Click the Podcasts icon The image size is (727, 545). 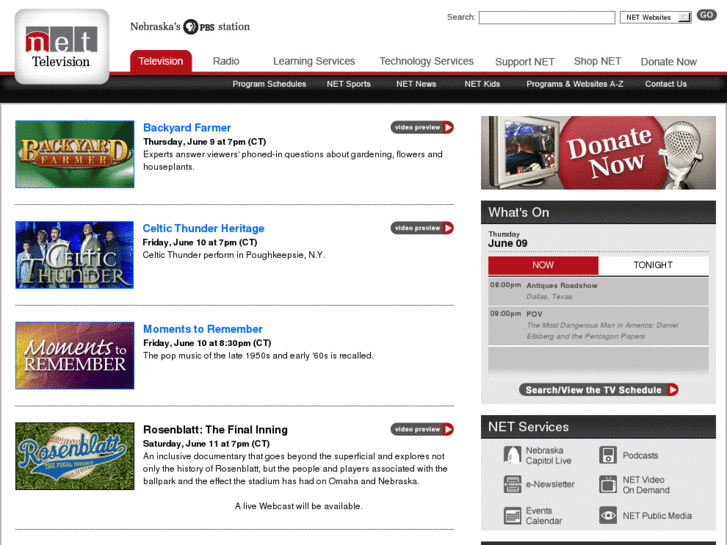(607, 455)
